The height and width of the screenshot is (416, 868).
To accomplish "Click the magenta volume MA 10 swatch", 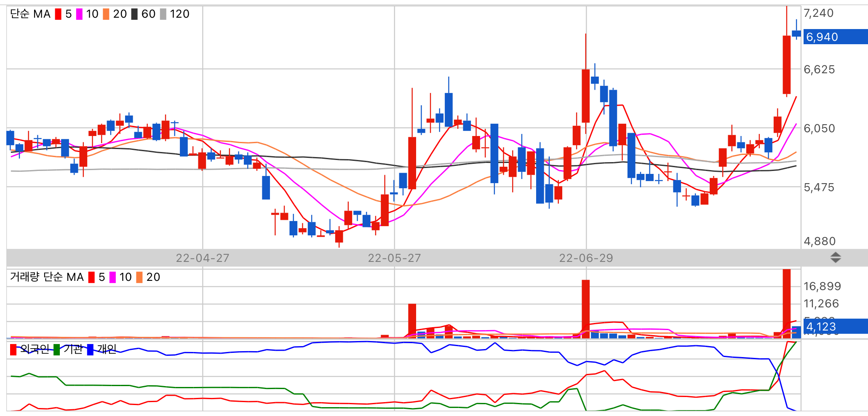I will point(112,277).
